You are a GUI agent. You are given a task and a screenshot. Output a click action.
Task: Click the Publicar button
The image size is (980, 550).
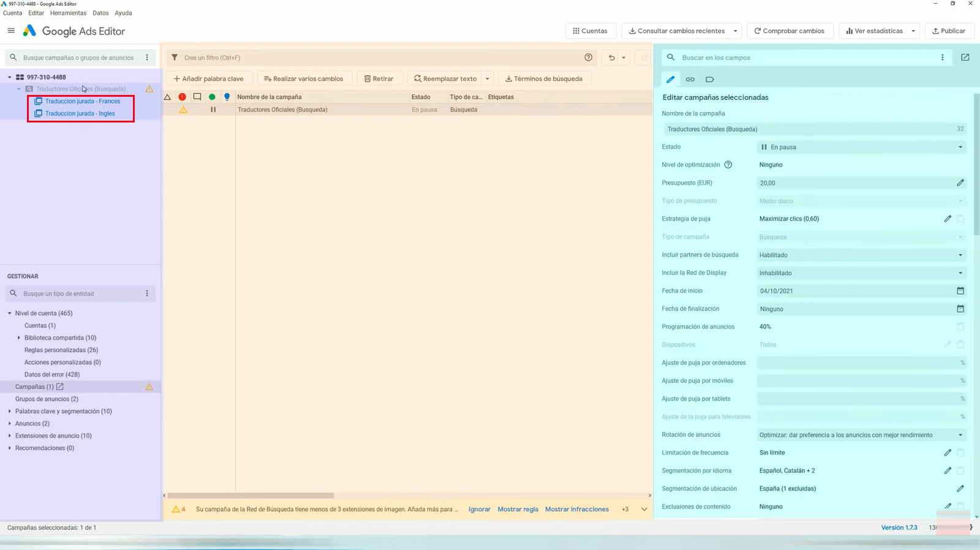949,31
